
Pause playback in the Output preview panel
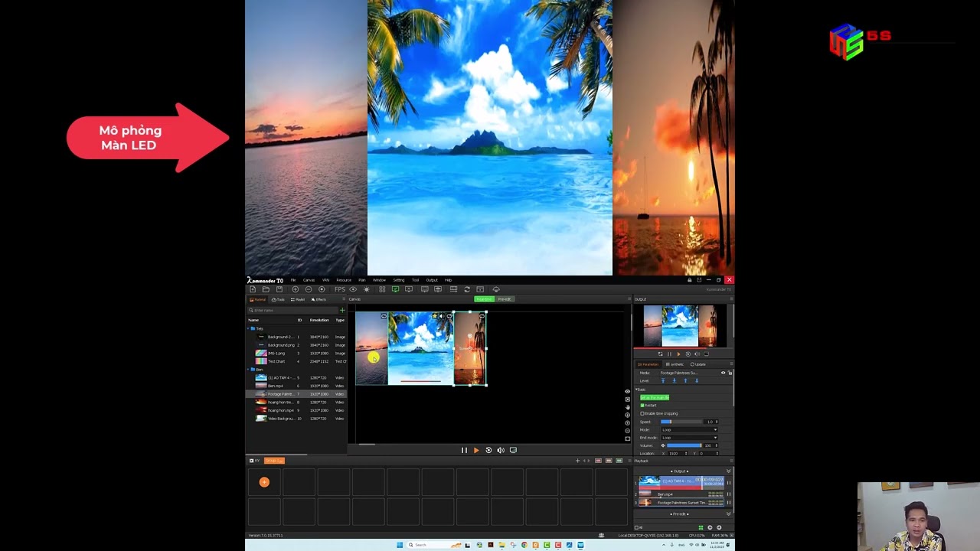click(x=669, y=354)
